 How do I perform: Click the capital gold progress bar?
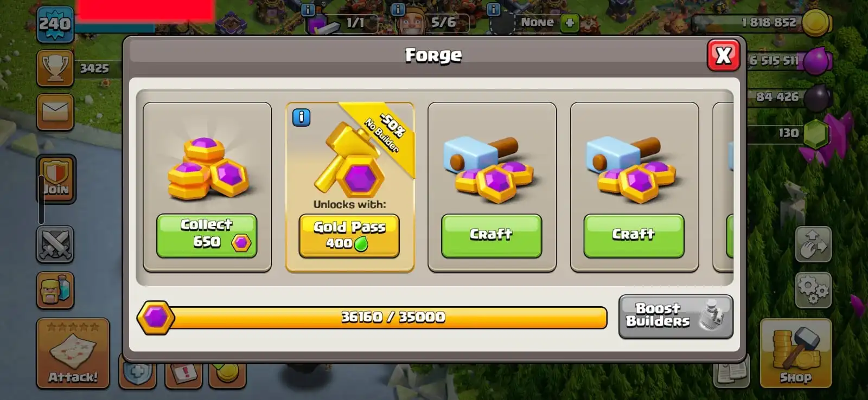pyautogui.click(x=372, y=318)
